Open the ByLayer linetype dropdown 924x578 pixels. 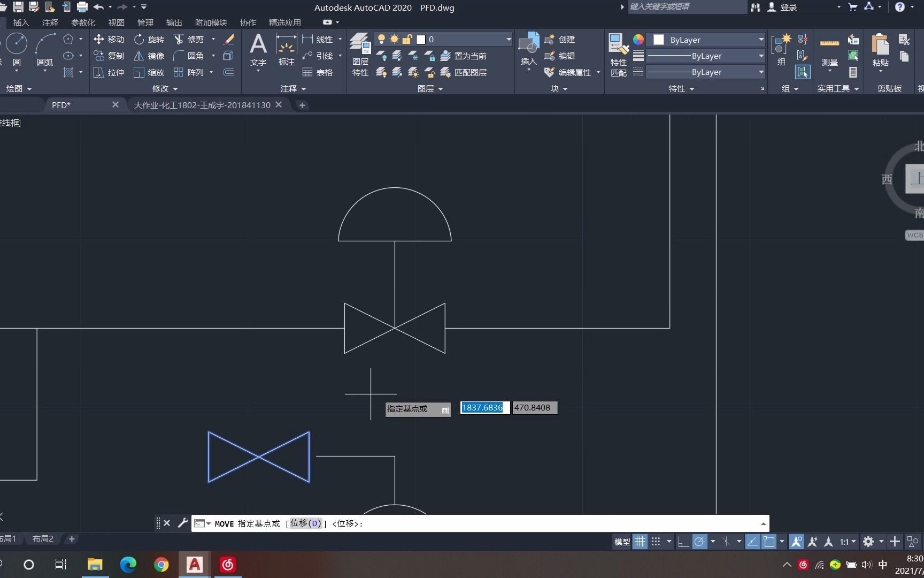click(761, 72)
